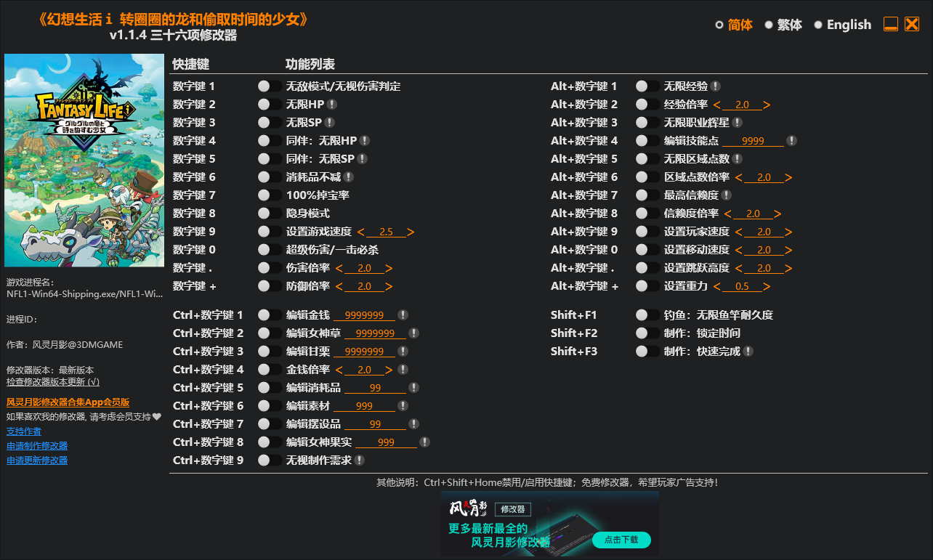Screen dimensions: 933x560
Task: Click info icon beside 同伴：无限HP
Action: click(x=365, y=141)
